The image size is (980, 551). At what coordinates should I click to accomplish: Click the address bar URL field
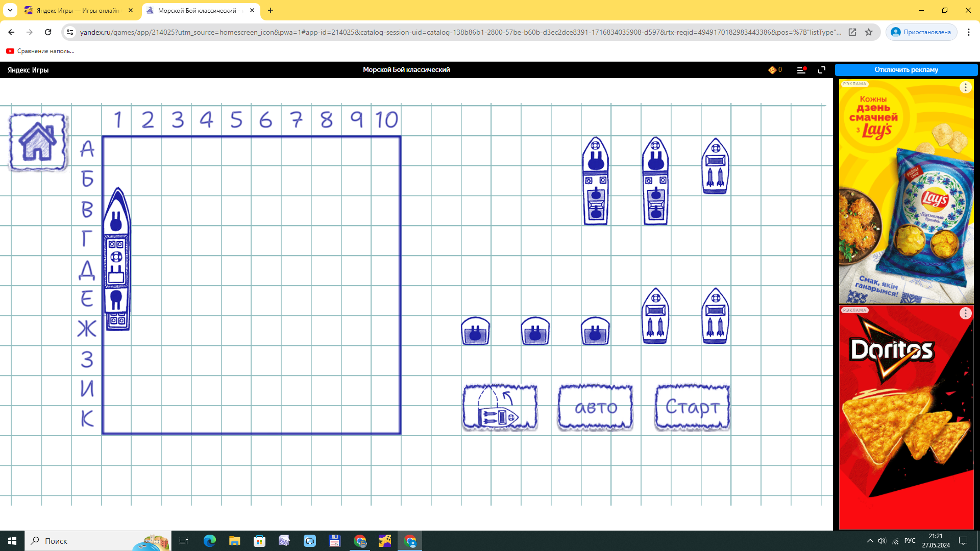tap(459, 32)
